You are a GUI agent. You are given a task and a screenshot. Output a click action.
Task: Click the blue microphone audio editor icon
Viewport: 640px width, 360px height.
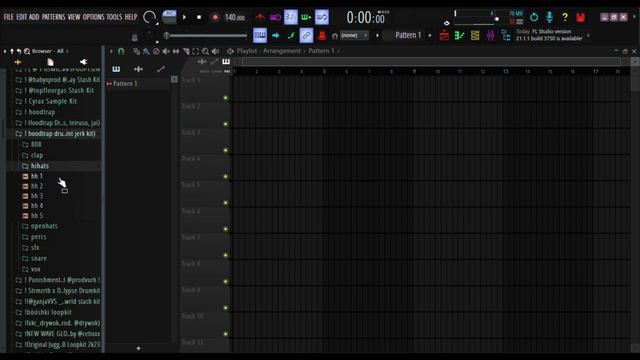(549, 17)
